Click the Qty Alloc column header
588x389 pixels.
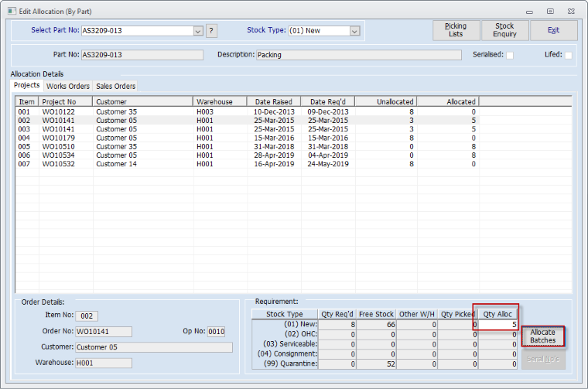[x=497, y=314]
